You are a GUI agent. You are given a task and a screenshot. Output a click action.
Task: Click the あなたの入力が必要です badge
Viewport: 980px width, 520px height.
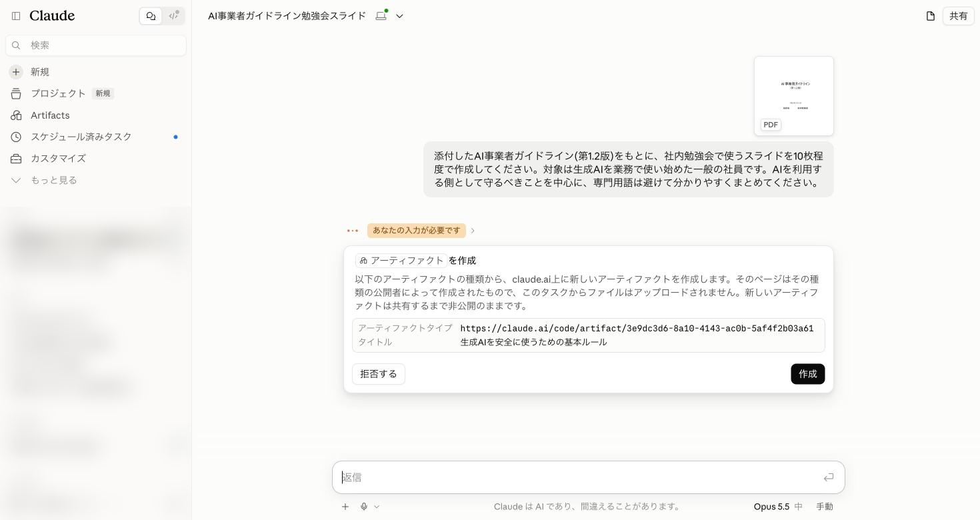[417, 231]
